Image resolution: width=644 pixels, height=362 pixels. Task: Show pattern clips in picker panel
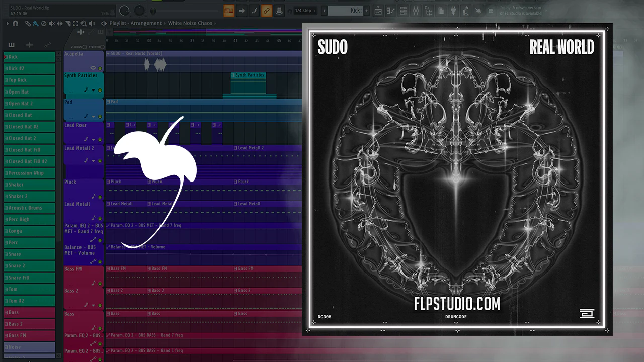[11, 45]
